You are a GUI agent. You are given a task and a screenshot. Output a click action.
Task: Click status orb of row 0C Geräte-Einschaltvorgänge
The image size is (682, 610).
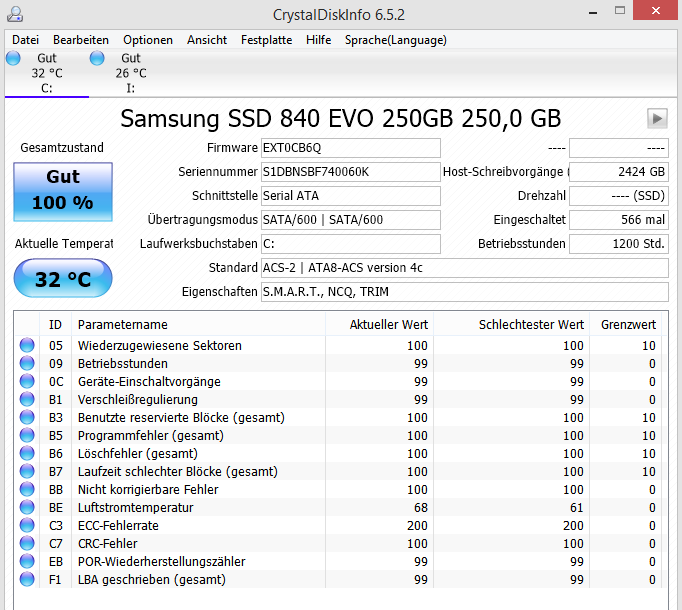[x=27, y=382]
